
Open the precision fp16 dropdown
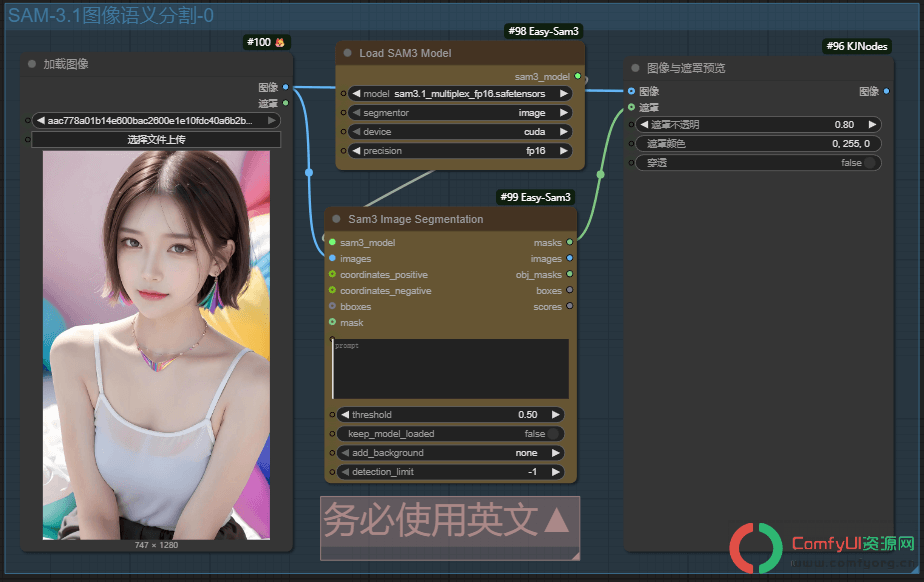[x=460, y=151]
